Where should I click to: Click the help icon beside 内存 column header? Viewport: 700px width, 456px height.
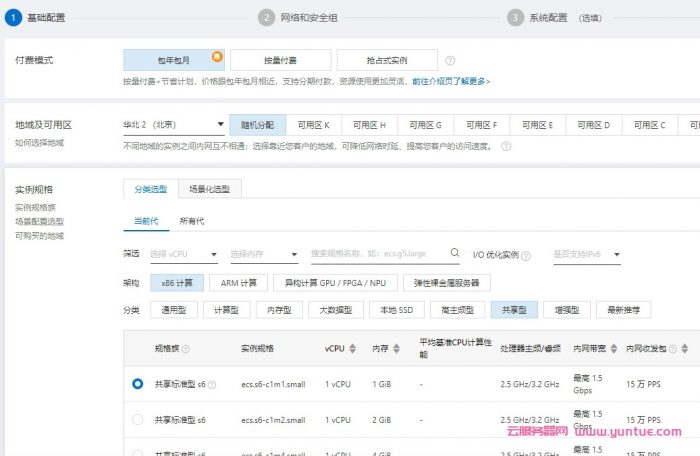point(397,349)
